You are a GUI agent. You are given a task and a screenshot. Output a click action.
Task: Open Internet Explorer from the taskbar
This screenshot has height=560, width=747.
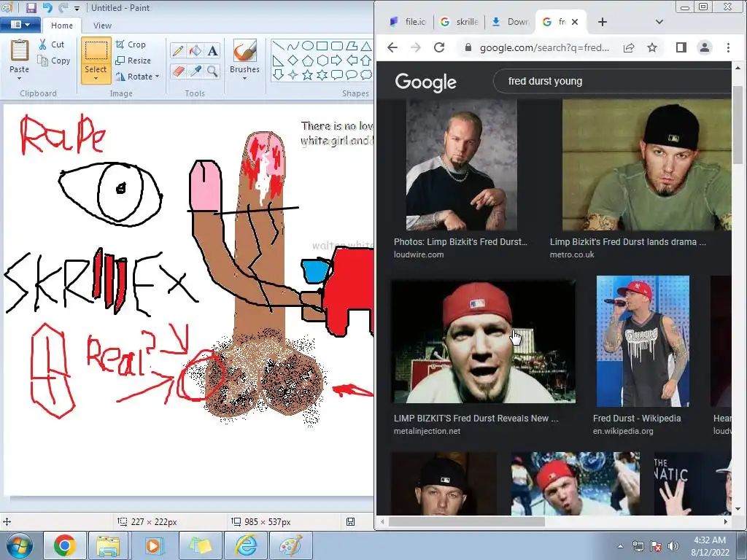pyautogui.click(x=247, y=545)
